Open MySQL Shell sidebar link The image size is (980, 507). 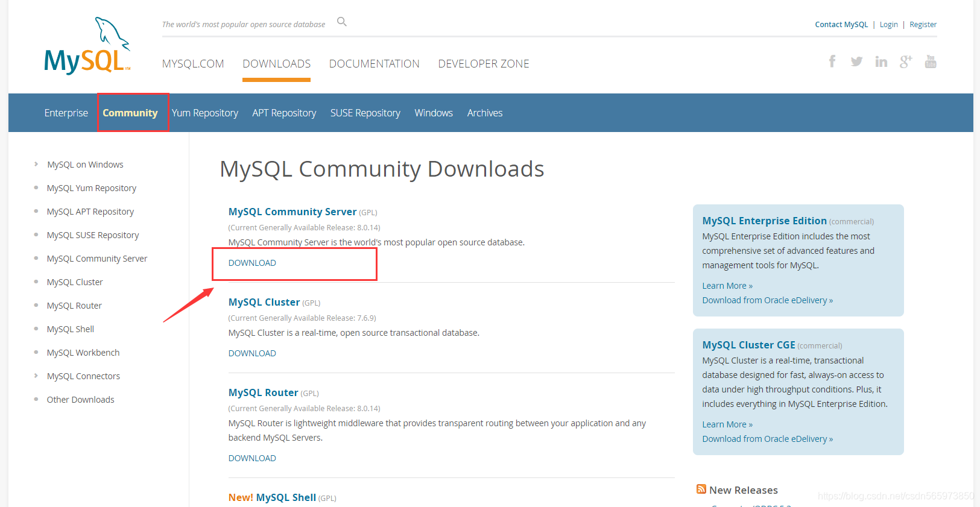pyautogui.click(x=71, y=329)
